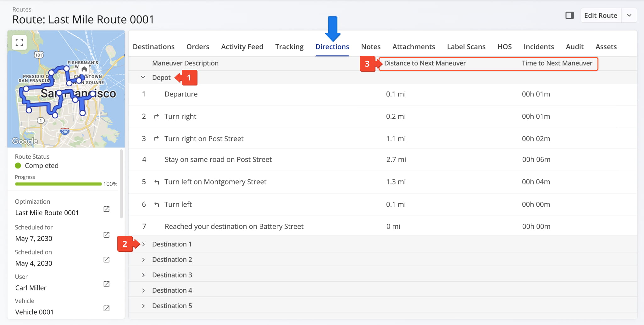Click the San Francisco route map thumbnail
The image size is (644, 325).
[66, 89]
